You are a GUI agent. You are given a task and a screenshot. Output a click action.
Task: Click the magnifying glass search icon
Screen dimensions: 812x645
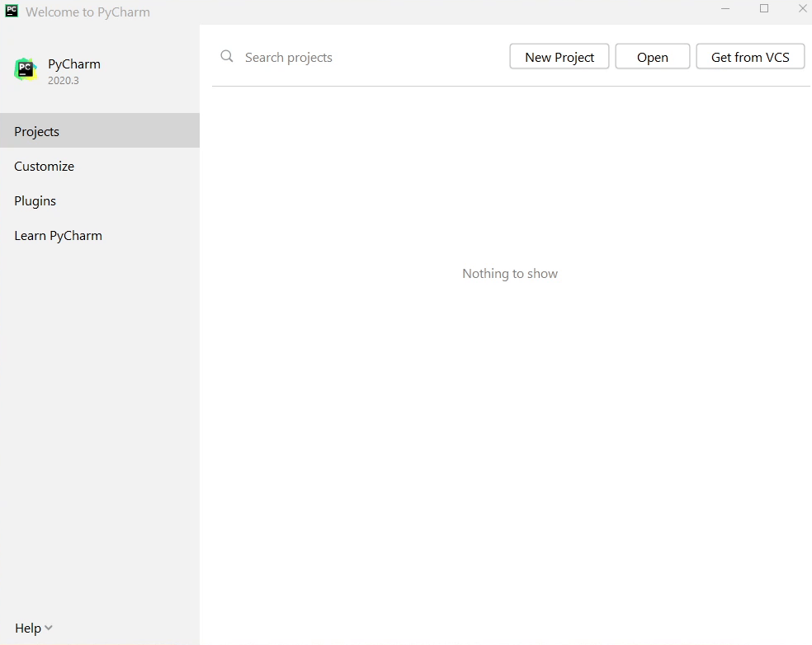pos(227,57)
